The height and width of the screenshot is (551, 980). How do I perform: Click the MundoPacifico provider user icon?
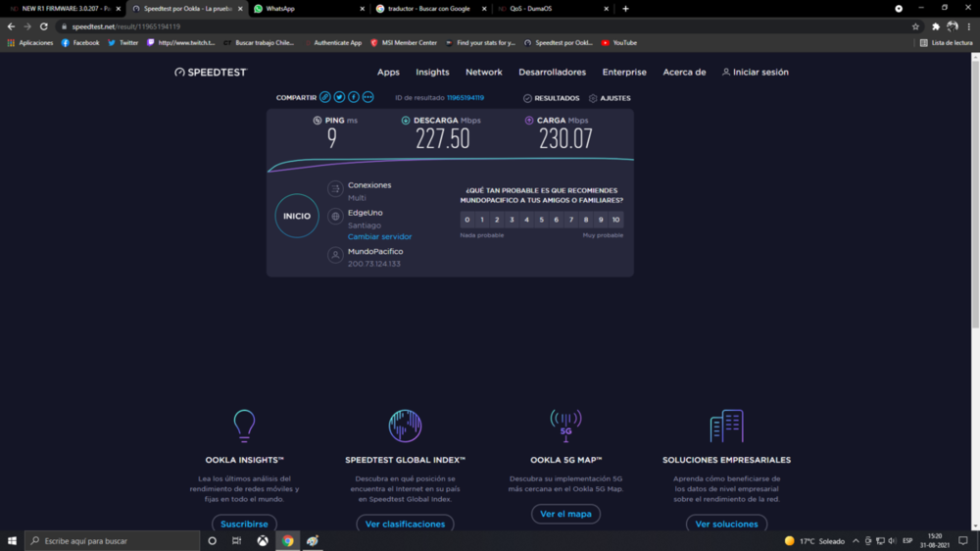[335, 255]
